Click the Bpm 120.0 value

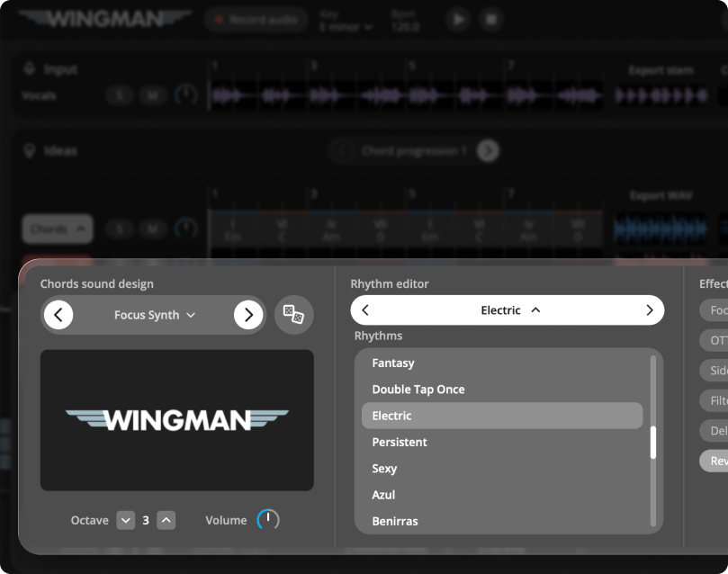tap(405, 27)
